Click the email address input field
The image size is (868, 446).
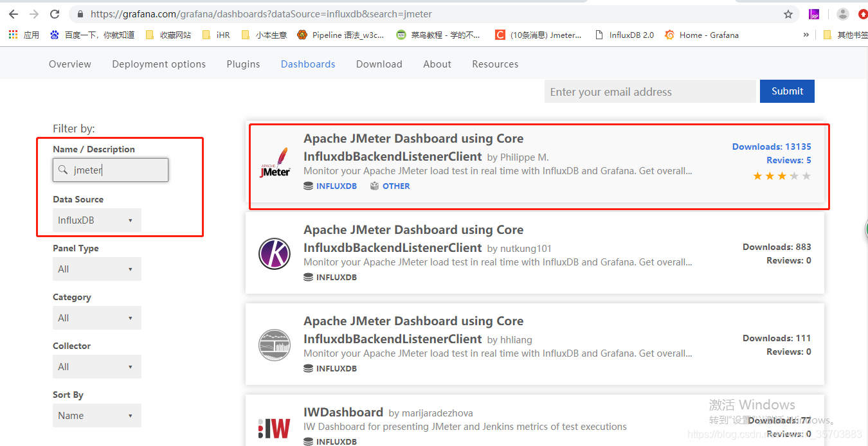pyautogui.click(x=650, y=91)
